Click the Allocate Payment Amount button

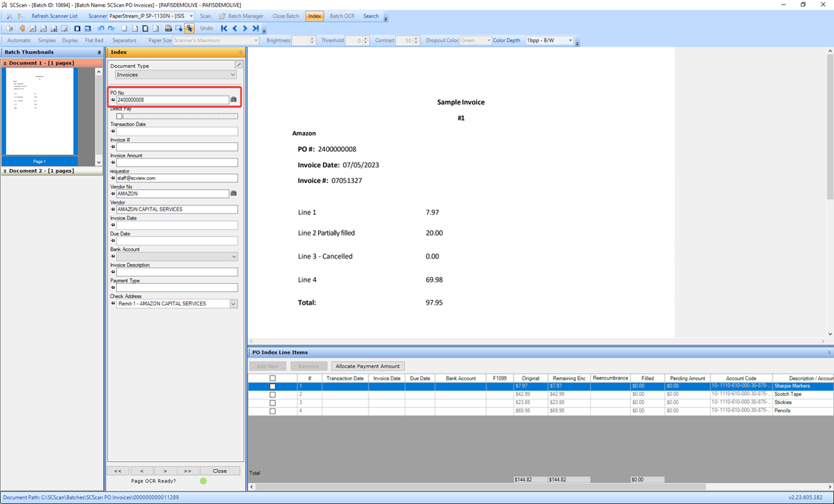(x=368, y=366)
